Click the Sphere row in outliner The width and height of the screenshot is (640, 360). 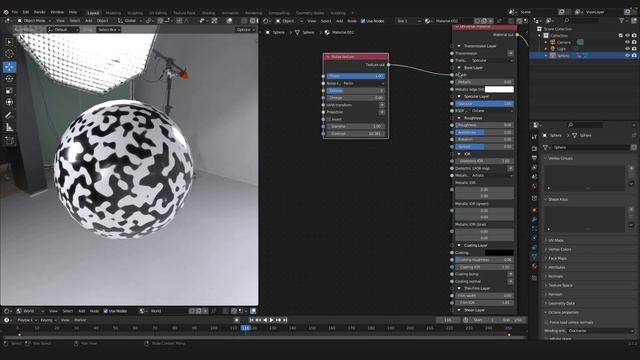[584, 56]
